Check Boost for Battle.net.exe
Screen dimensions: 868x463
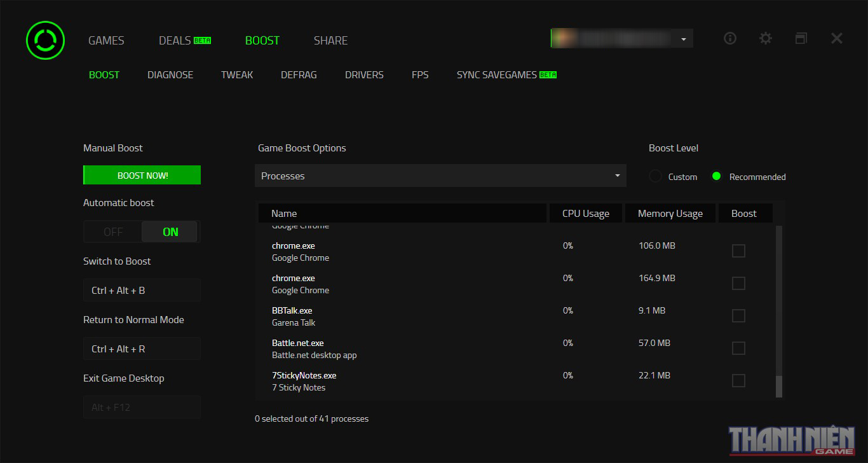[738, 349]
